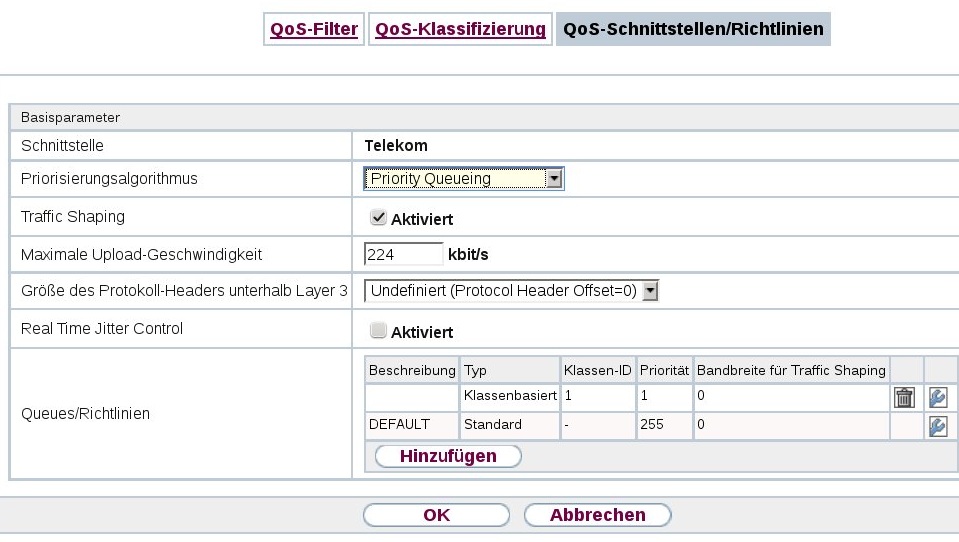The height and width of the screenshot is (542, 959).
Task: Click the Klassen-ID column header
Action: tap(598, 370)
